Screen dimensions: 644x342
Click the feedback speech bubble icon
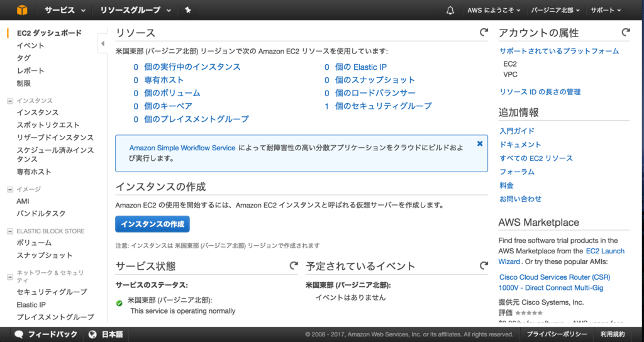point(18,334)
